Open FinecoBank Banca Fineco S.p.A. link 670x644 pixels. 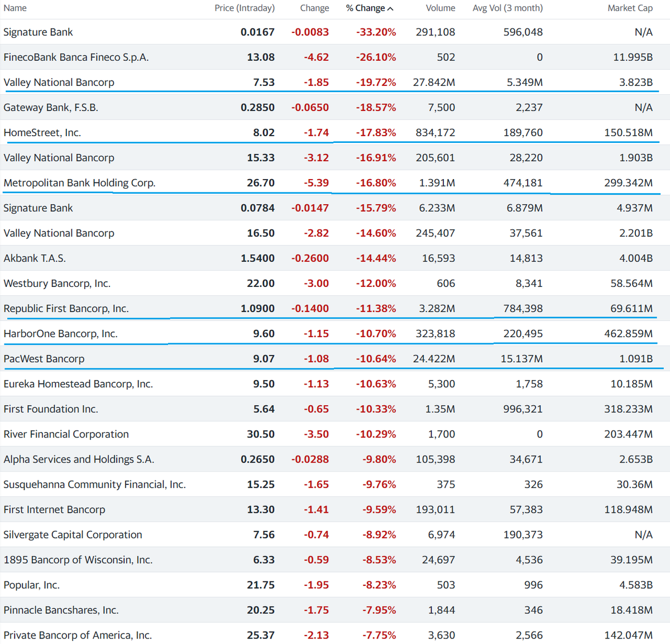[x=76, y=57]
